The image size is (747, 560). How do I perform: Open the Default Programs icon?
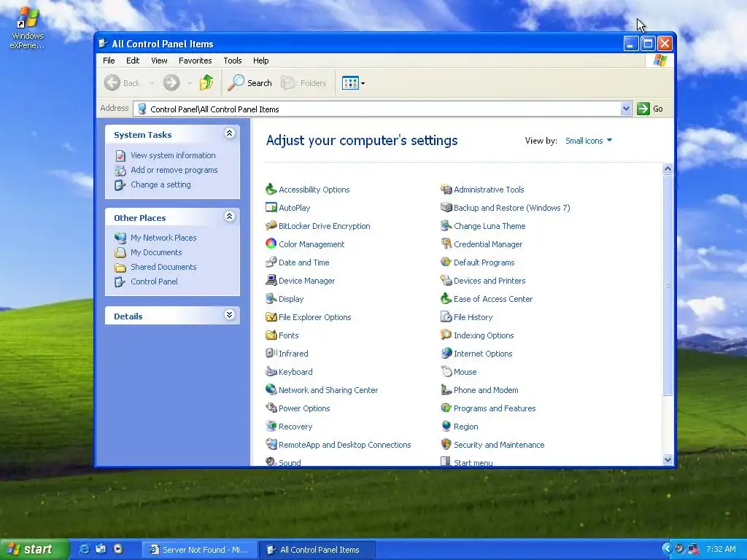tap(446, 262)
